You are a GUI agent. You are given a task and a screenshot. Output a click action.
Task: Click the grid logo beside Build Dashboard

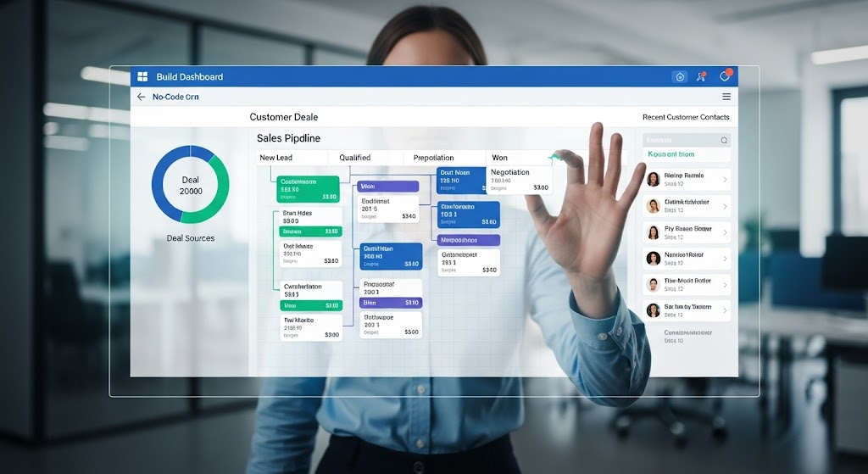(x=142, y=76)
